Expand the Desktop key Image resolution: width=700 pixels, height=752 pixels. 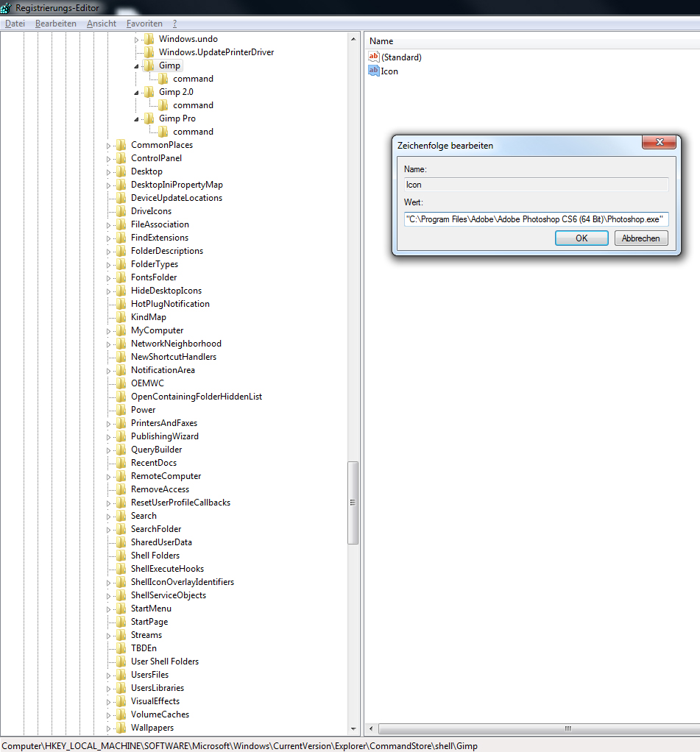(108, 171)
